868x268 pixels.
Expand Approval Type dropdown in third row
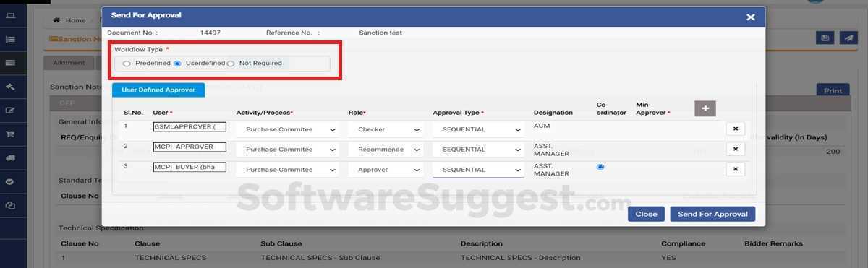click(x=478, y=170)
